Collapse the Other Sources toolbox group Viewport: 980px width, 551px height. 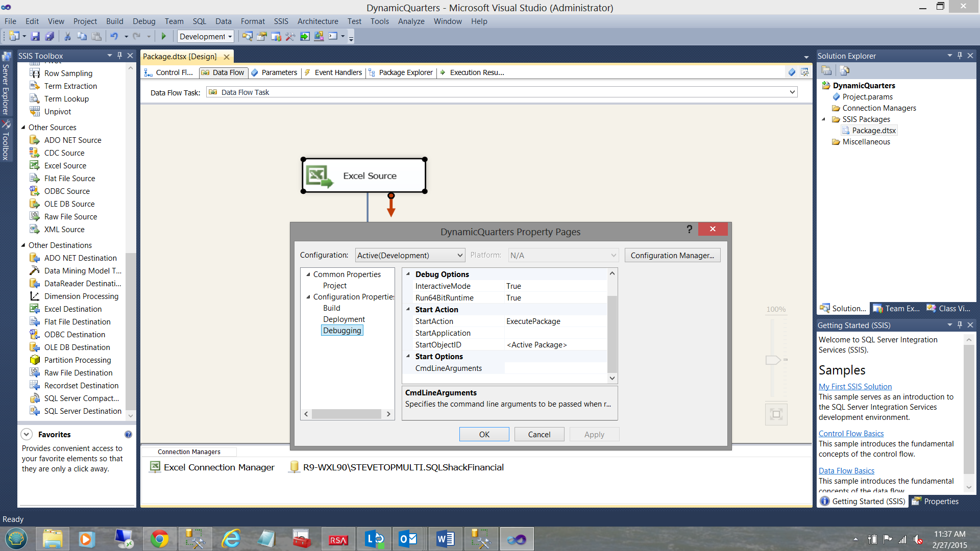pyautogui.click(x=23, y=128)
